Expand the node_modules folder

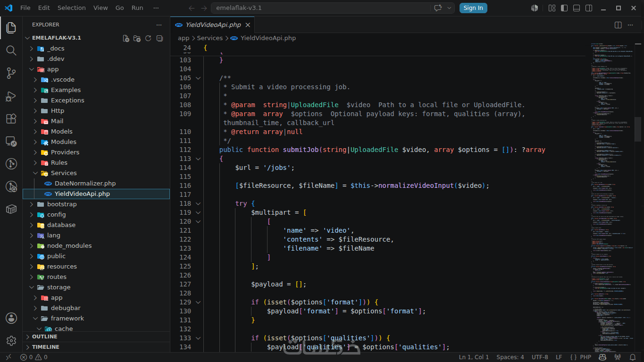click(32, 246)
